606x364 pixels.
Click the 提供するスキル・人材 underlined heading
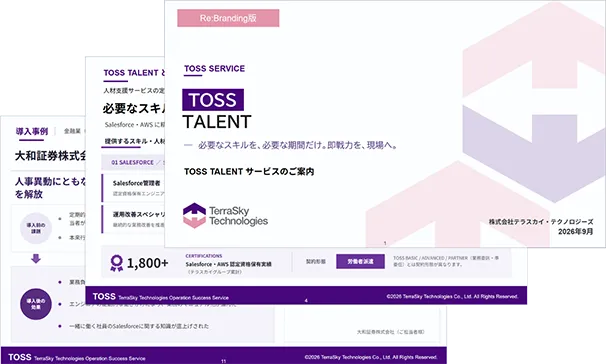click(x=134, y=141)
